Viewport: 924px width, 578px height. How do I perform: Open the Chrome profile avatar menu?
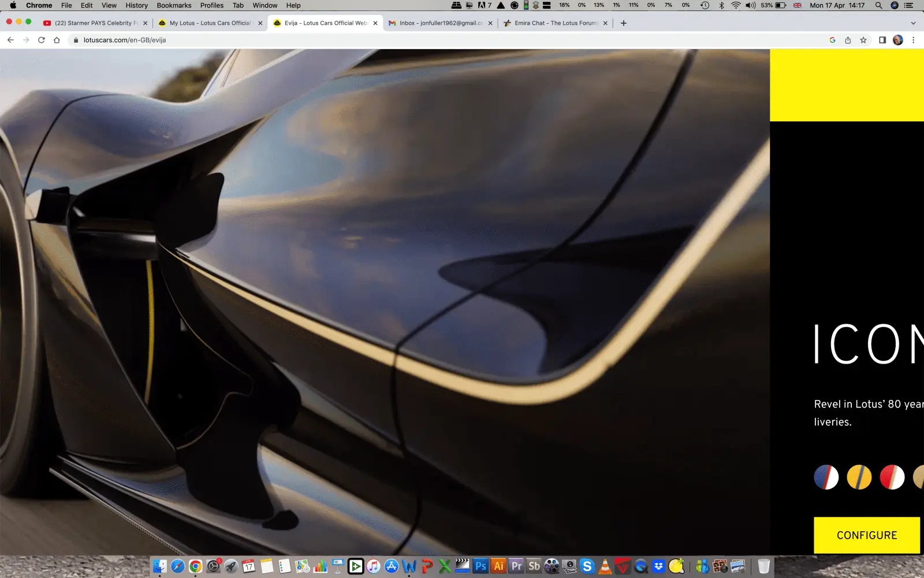point(897,40)
